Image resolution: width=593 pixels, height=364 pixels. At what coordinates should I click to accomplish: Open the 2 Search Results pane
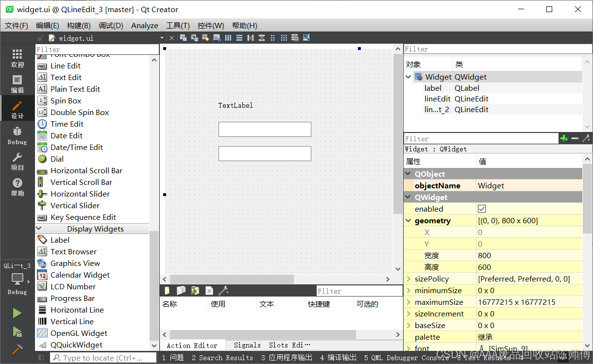pos(222,358)
